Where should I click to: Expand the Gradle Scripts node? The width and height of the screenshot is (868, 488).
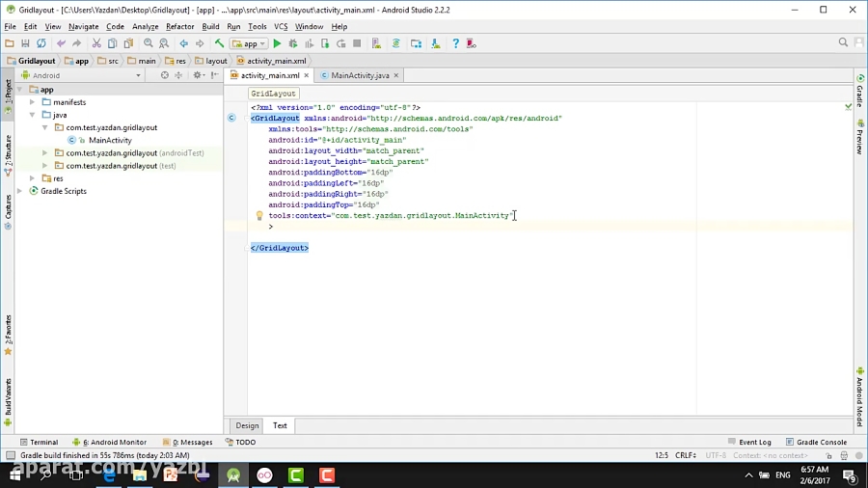click(20, 191)
